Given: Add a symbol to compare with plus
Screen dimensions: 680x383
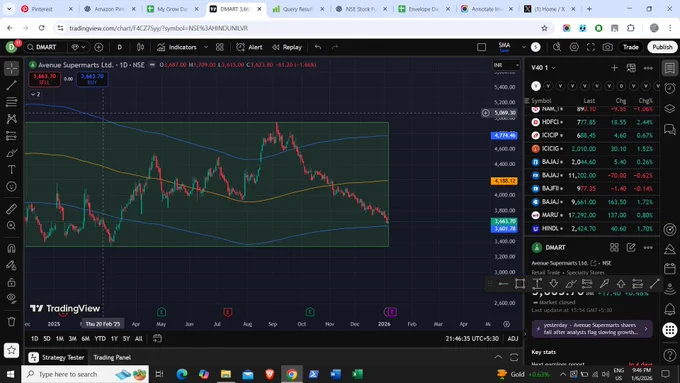Looking at the screenshot, I should [x=99, y=47].
